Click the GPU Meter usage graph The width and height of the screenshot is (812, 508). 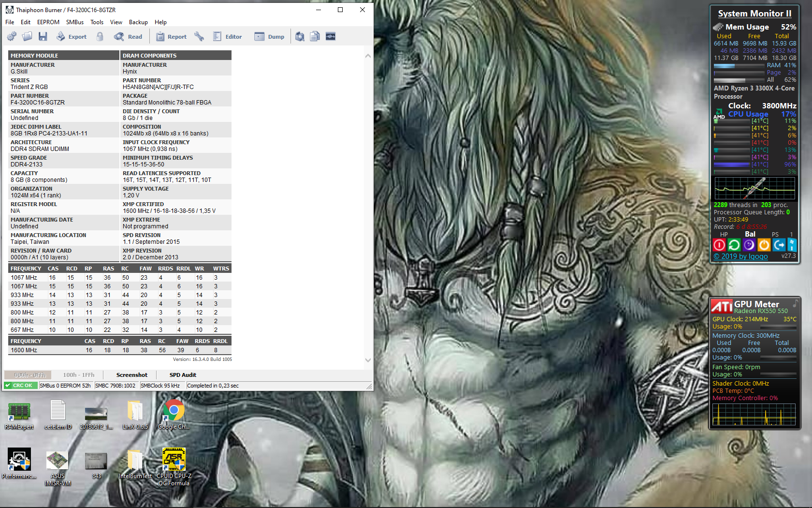pyautogui.click(x=754, y=415)
